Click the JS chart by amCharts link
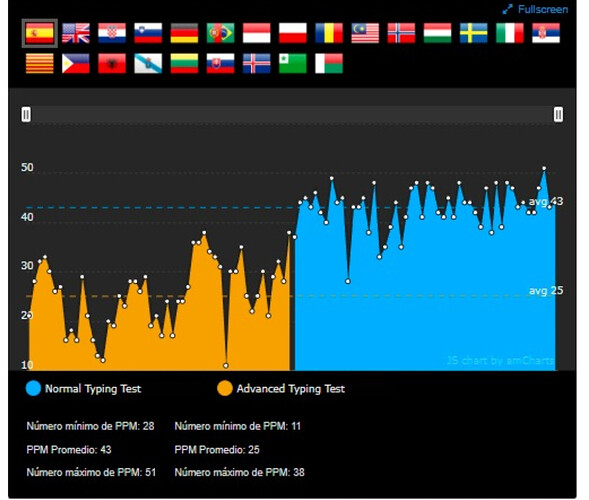This screenshot has height=500, width=589. click(500, 361)
